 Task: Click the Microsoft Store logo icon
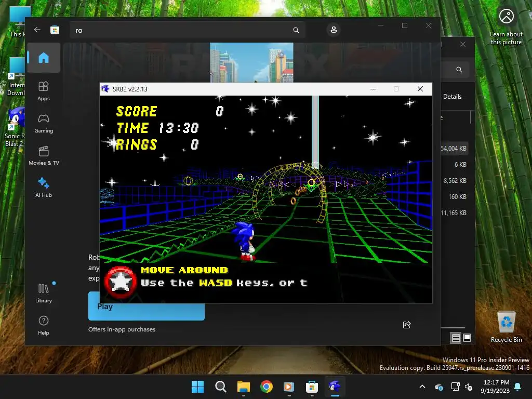coord(55,30)
